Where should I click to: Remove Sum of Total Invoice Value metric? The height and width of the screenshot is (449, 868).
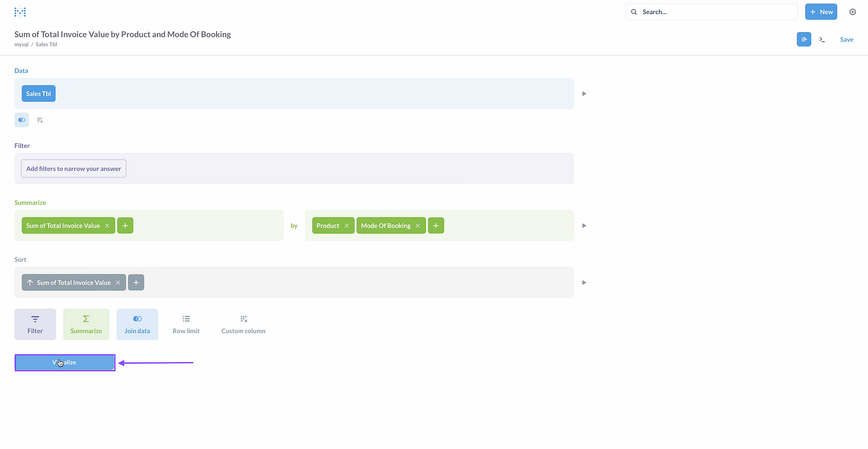(x=107, y=226)
